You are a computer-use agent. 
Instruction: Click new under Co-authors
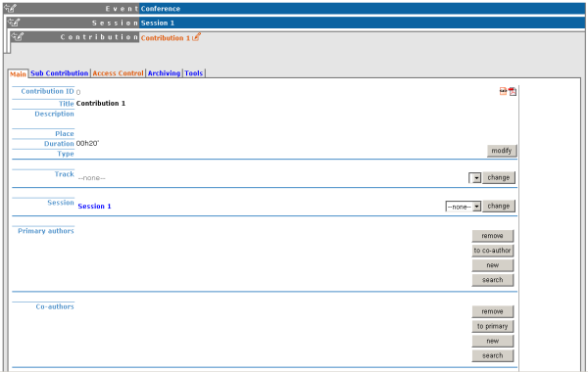click(492, 341)
